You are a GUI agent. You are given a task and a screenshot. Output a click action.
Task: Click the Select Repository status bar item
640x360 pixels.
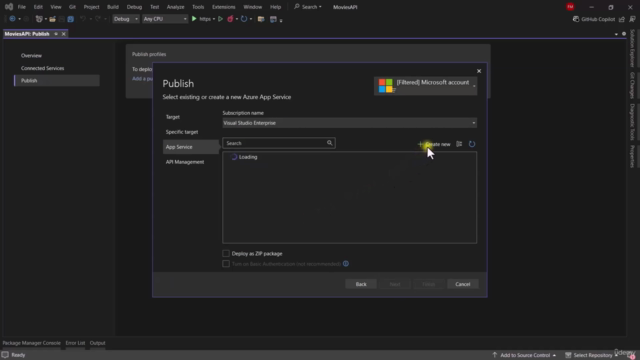click(591, 355)
